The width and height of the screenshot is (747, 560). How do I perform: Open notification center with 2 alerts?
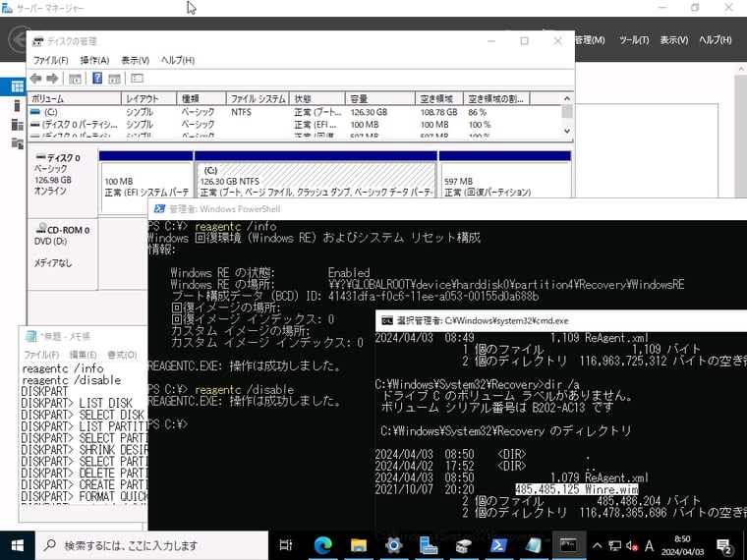(724, 546)
